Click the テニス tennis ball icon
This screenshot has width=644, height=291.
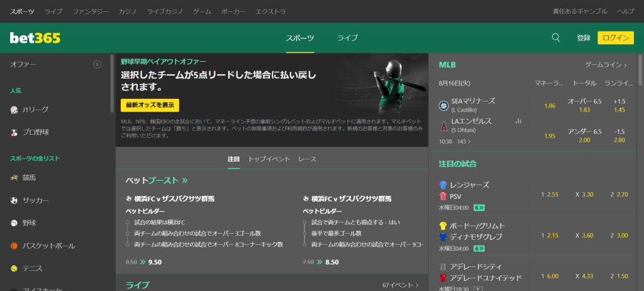click(x=14, y=268)
